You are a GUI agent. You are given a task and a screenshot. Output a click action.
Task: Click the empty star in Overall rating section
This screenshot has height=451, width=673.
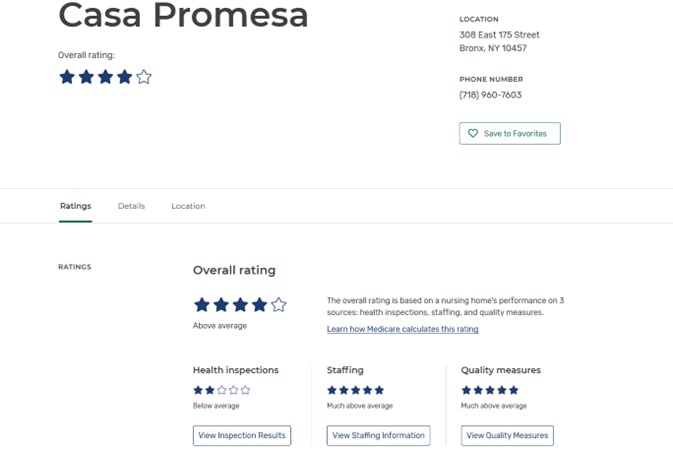click(x=279, y=305)
